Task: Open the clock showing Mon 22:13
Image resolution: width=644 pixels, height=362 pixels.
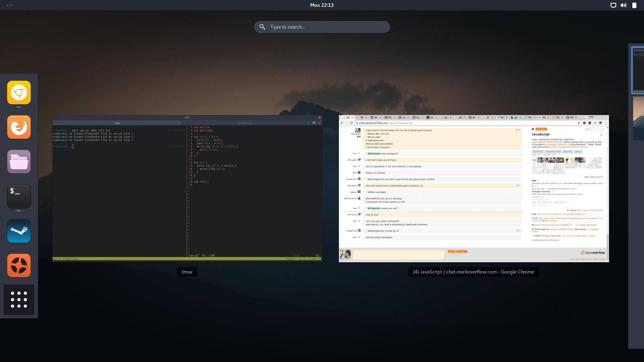Action: click(x=322, y=5)
